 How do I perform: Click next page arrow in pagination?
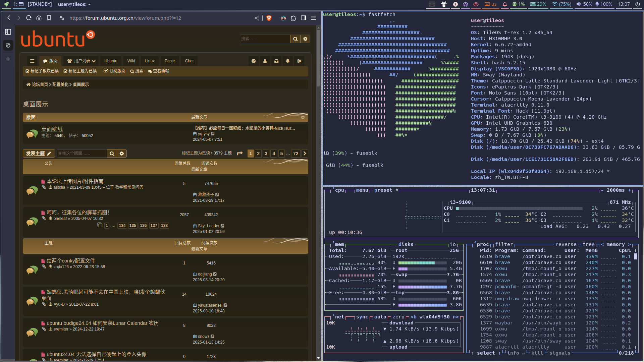(305, 154)
